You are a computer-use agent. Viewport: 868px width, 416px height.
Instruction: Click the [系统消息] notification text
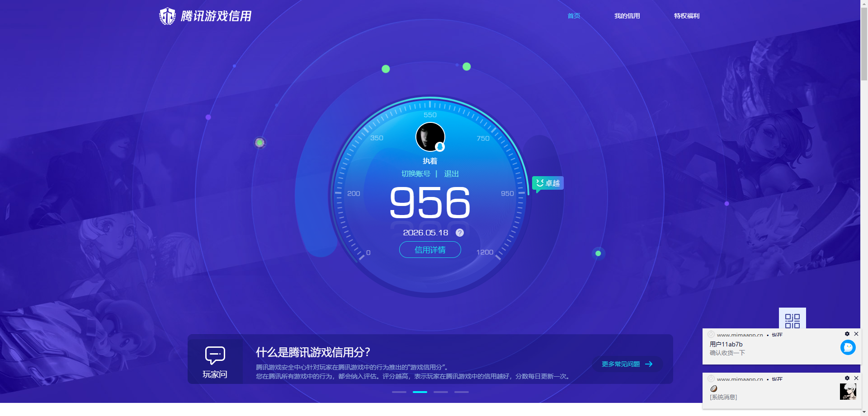tap(723, 397)
